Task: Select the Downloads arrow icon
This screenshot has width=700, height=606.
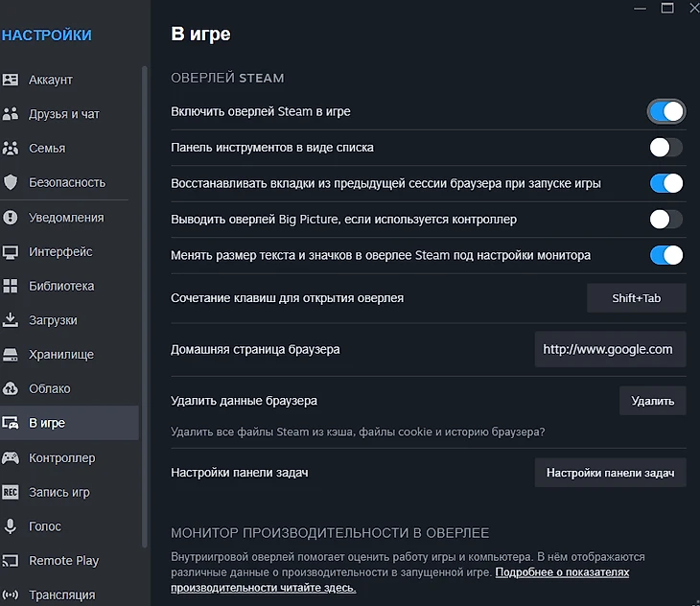Action: pyautogui.click(x=12, y=320)
